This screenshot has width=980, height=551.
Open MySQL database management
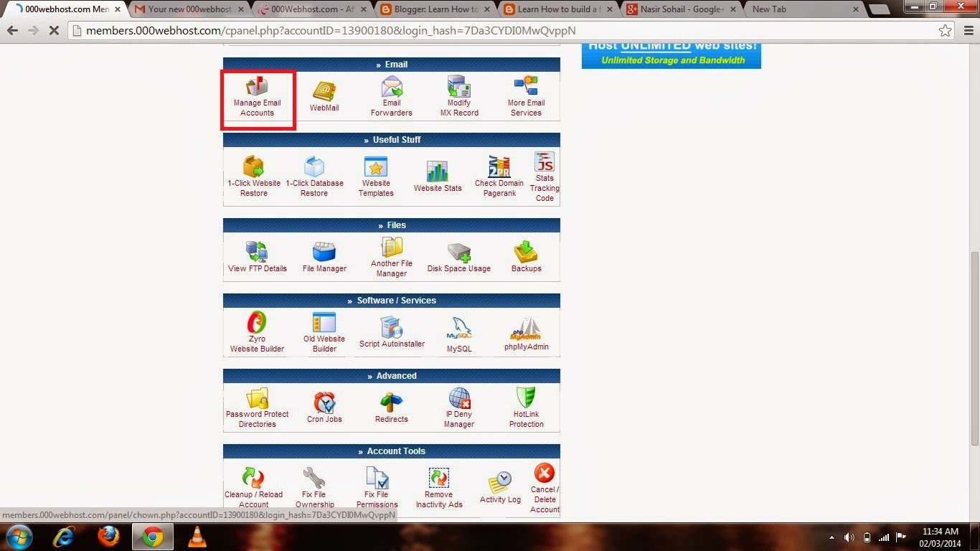tap(459, 334)
